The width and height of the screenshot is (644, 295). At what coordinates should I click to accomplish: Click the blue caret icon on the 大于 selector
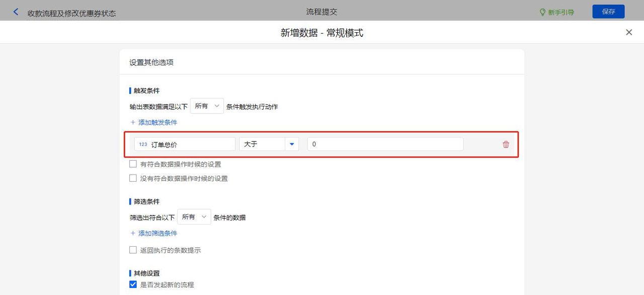coord(292,144)
